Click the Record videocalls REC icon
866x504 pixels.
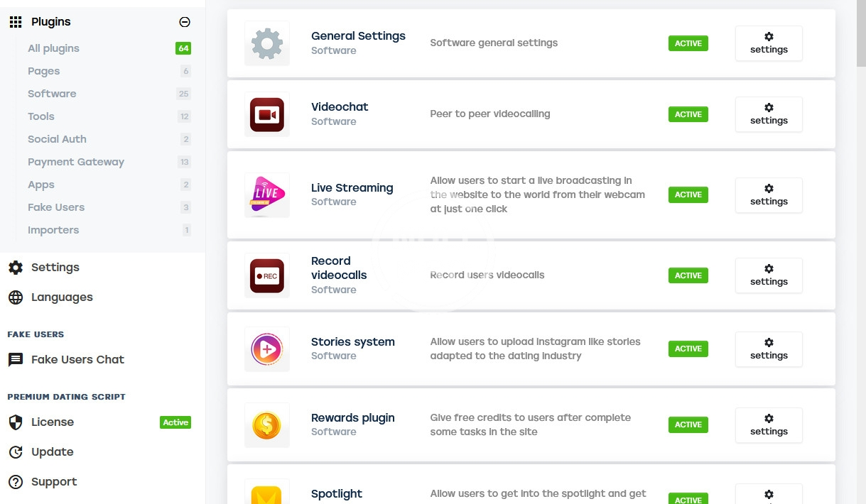267,275
